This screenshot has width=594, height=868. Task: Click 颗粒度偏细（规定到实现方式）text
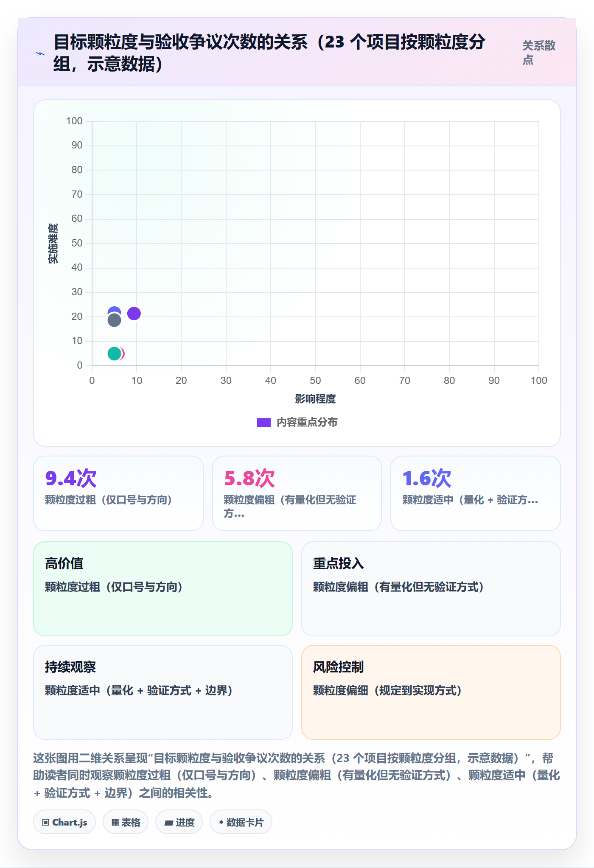point(387,690)
